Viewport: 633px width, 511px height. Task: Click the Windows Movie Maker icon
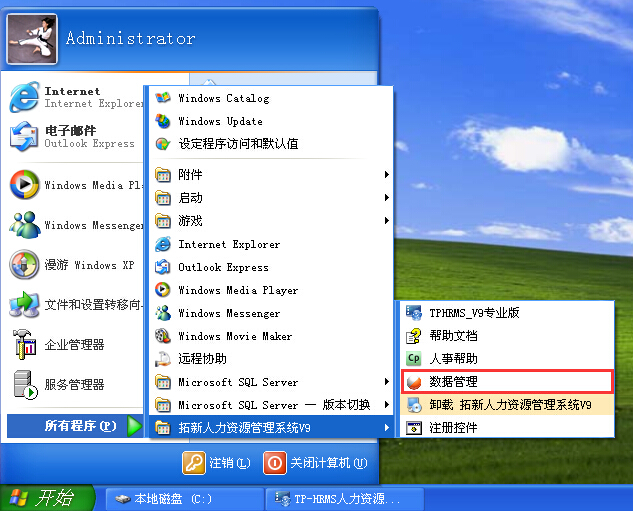[x=163, y=336]
